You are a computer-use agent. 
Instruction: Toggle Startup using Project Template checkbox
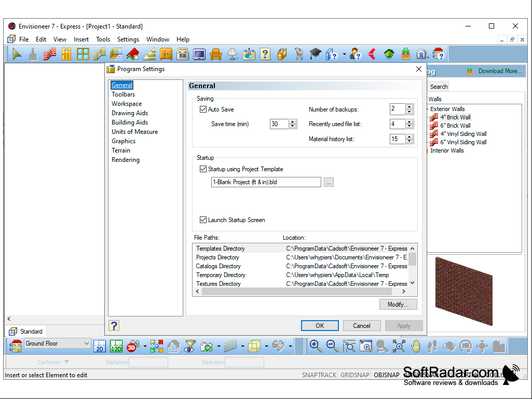pyautogui.click(x=203, y=169)
